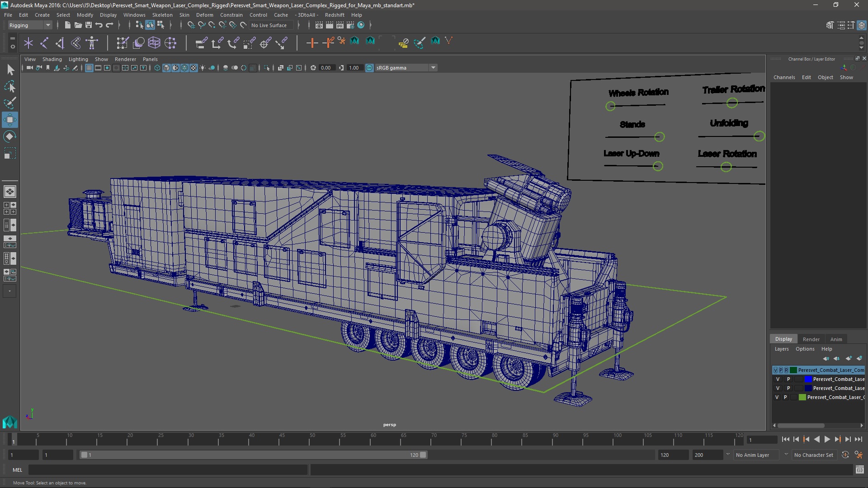Toggle playback P on dark-blue layer

788,388
